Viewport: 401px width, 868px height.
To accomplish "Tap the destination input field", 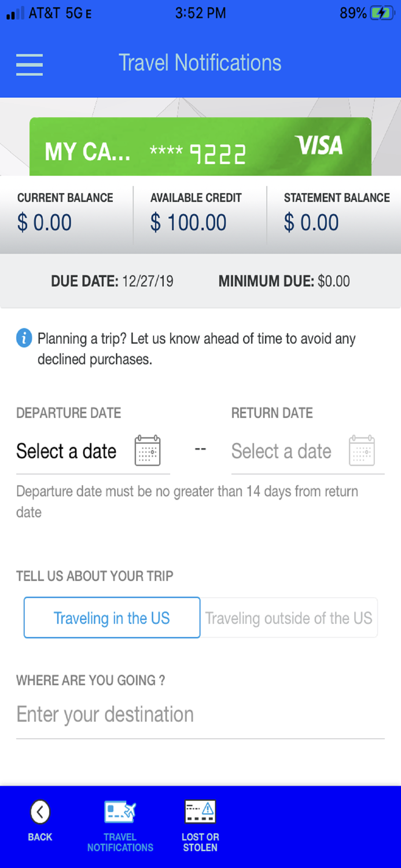I will click(200, 715).
